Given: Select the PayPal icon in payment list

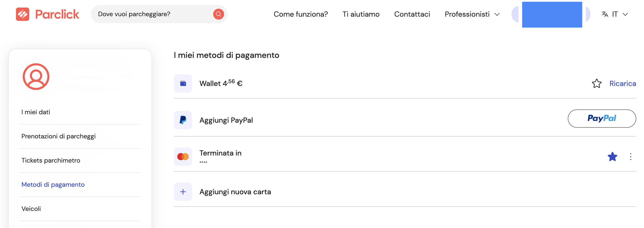Looking at the screenshot, I should pos(183,120).
